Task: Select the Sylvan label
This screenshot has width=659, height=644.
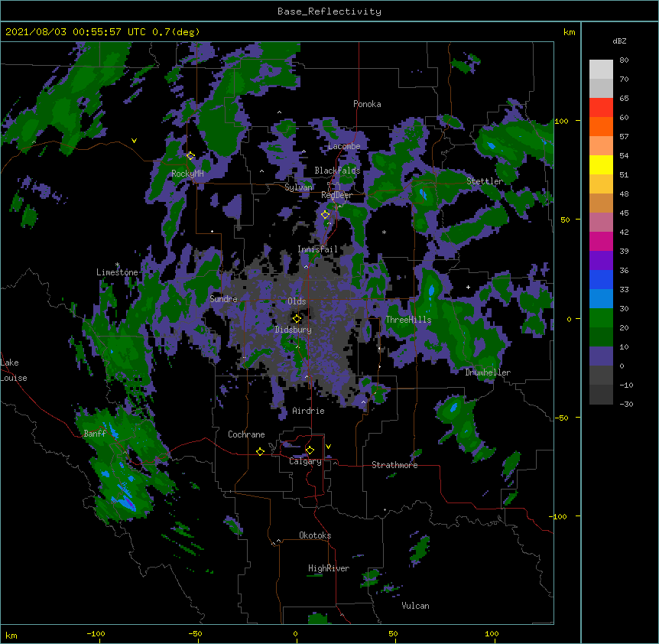Action: coord(298,187)
